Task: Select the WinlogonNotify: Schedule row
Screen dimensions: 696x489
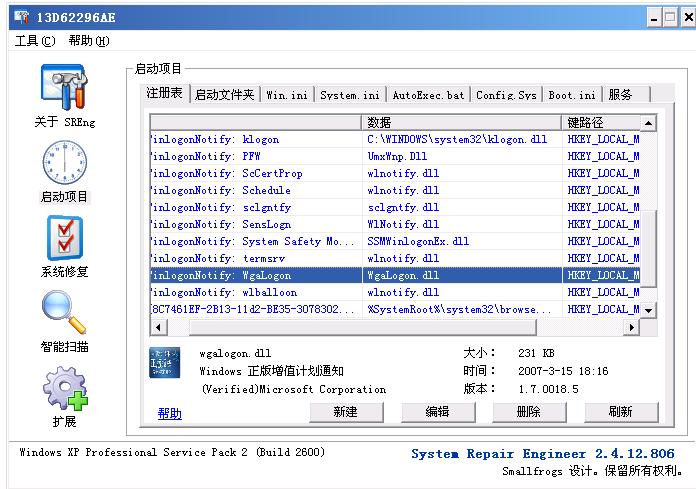Action: 395,190
